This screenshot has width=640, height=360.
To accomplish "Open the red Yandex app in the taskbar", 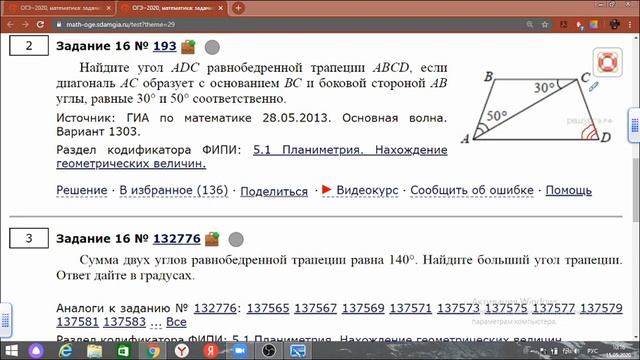I will [211, 351].
